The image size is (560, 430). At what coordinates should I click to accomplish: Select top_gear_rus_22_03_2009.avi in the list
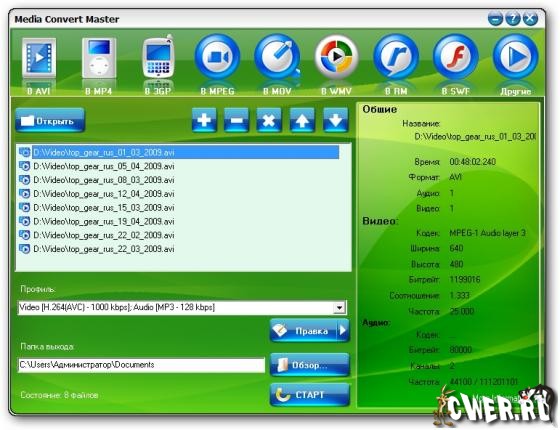pyautogui.click(x=104, y=249)
